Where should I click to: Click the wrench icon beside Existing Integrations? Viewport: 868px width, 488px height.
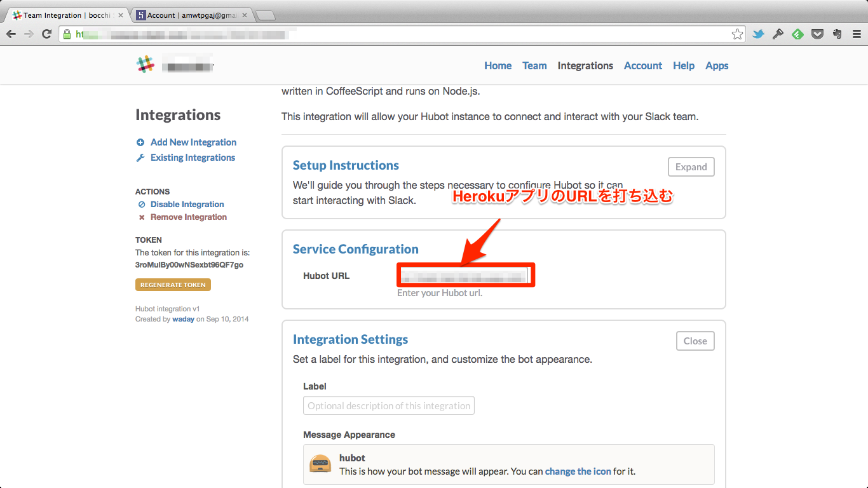click(140, 158)
